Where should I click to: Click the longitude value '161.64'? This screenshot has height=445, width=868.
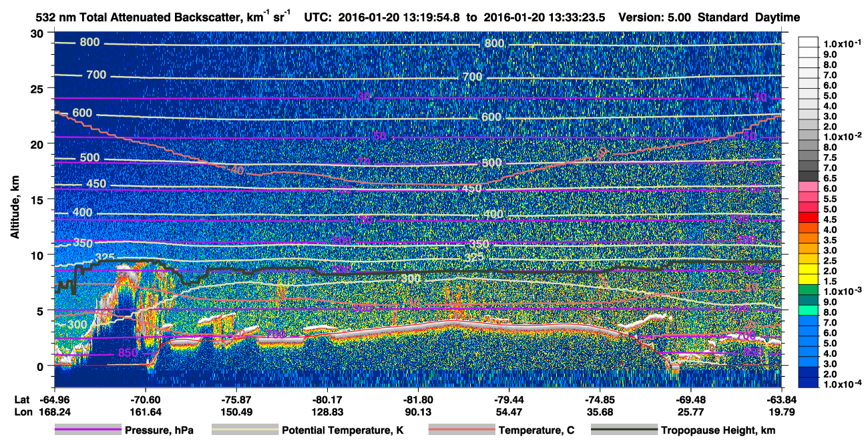[x=146, y=412]
